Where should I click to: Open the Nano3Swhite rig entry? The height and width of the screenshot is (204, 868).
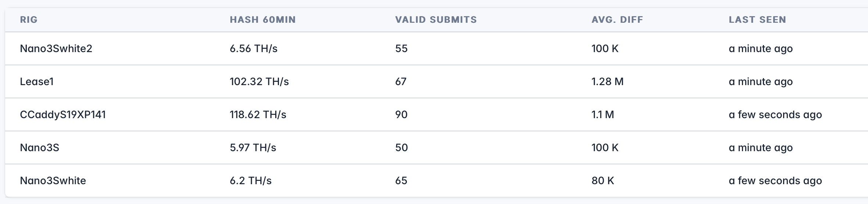(53, 181)
